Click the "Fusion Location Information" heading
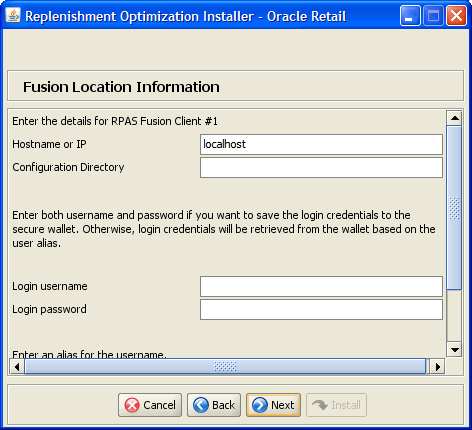The height and width of the screenshot is (430, 472). [x=121, y=87]
